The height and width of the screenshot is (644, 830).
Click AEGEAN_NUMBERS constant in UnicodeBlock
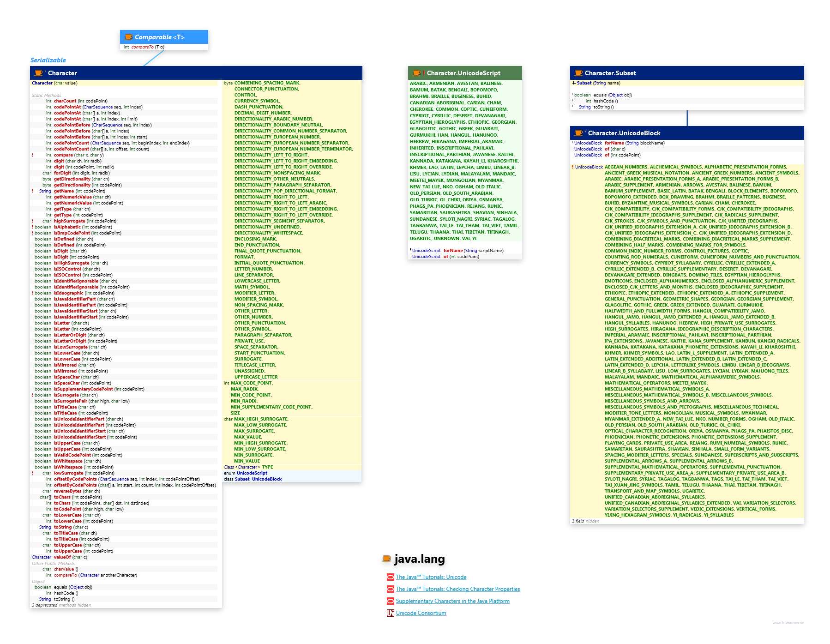[x=626, y=167]
